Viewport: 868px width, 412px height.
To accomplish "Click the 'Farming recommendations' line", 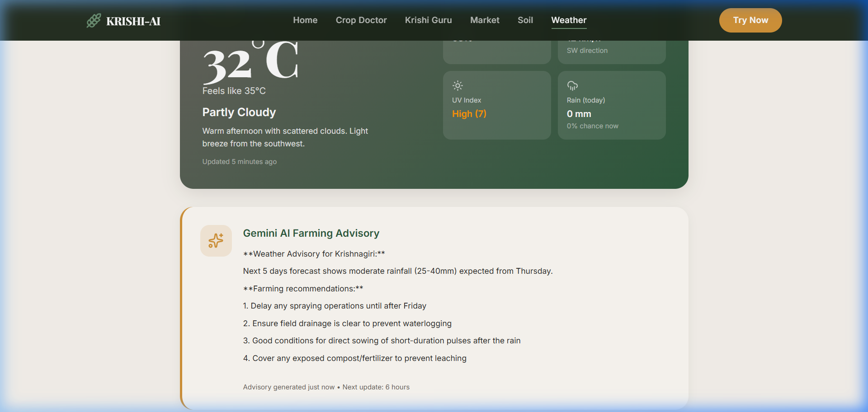I will click(x=303, y=289).
